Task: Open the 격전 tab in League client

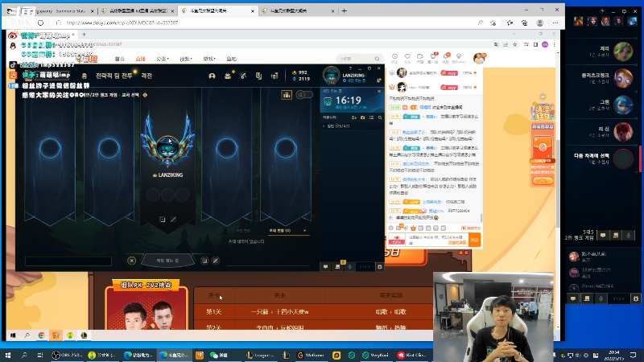Action: click(147, 76)
